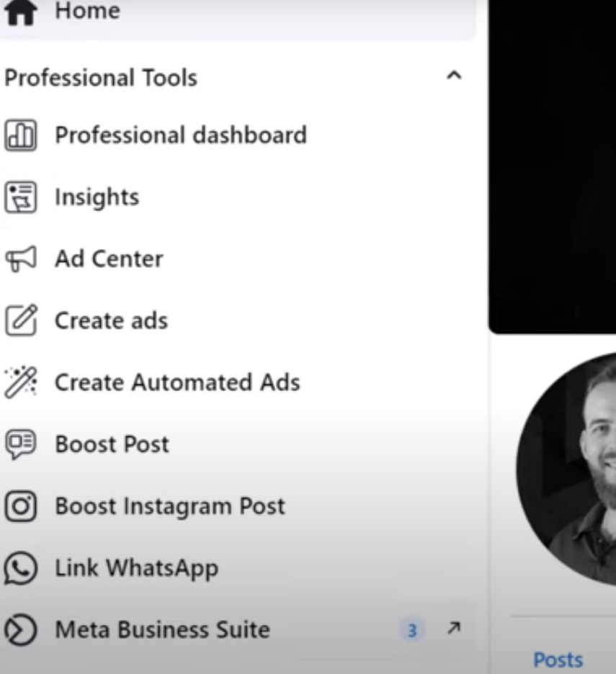Click the Instagram logo icon

[20, 506]
